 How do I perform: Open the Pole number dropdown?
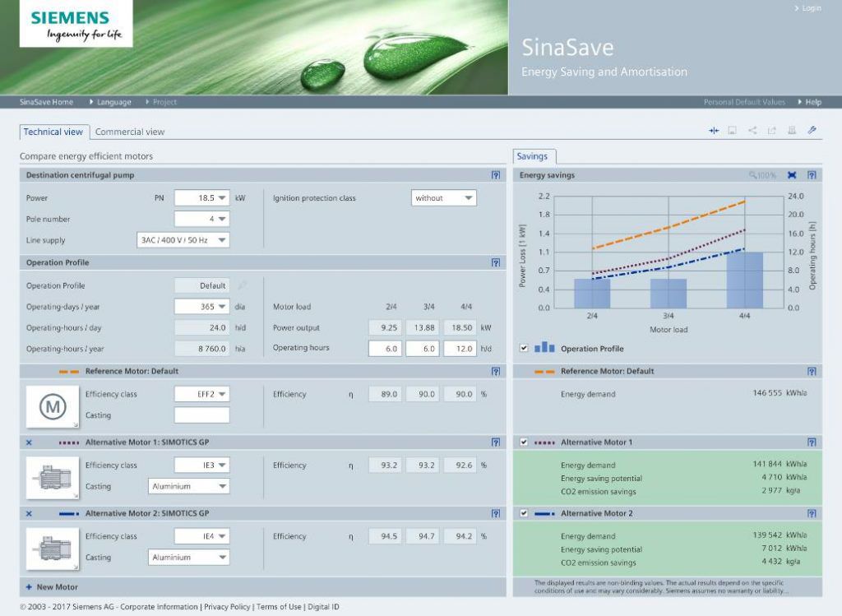[x=202, y=219]
